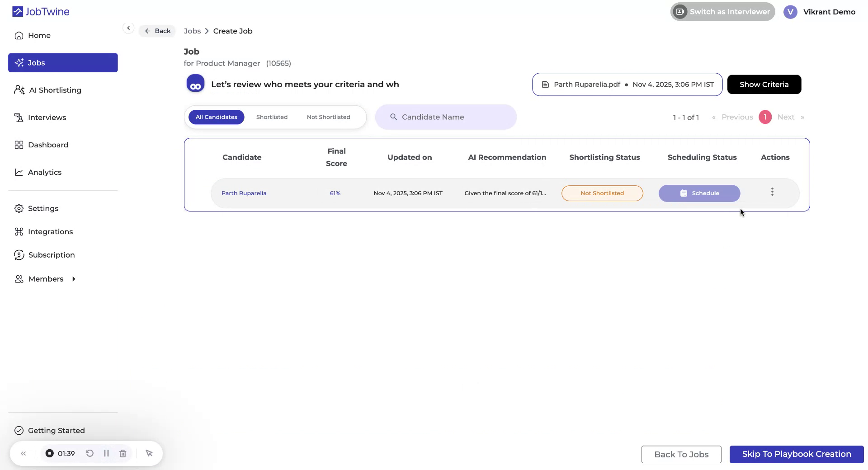Open candidate Parth Ruparelia's profile
This screenshot has height=470, width=868.
point(244,193)
